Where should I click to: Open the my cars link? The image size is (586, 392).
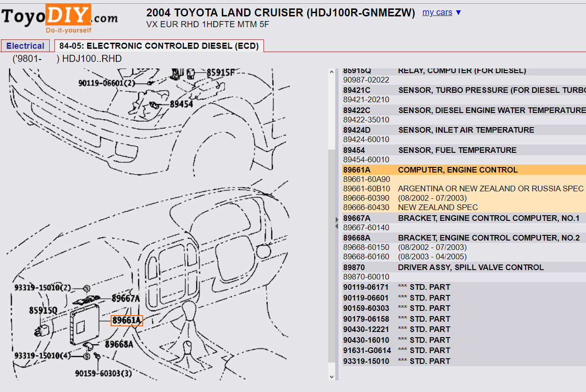437,12
